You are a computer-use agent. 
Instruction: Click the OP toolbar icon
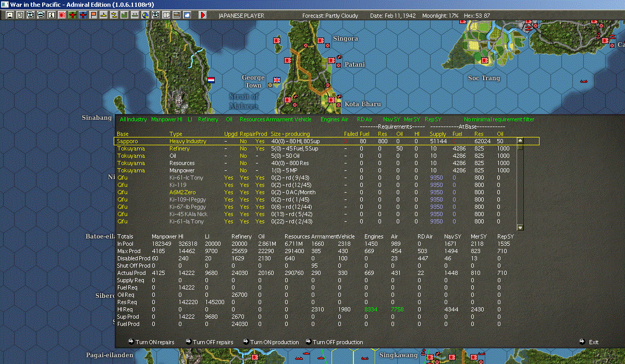[x=166, y=15]
